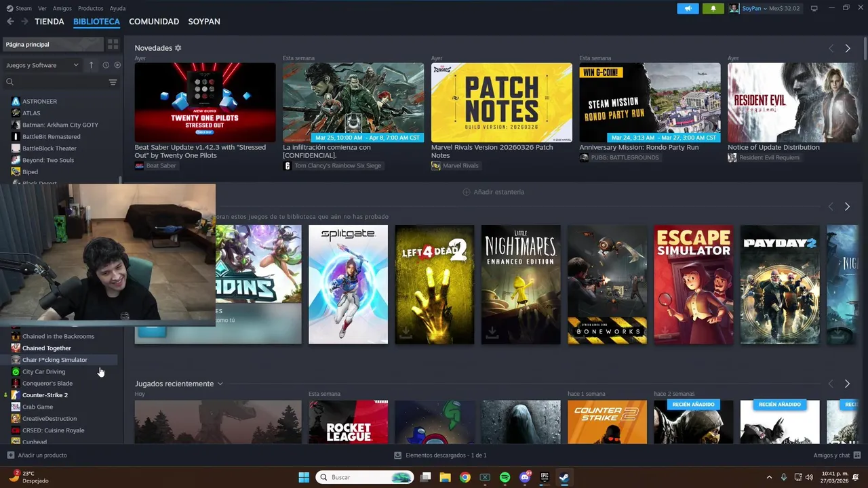Open Discord from the taskbar
868x488 pixels.
(524, 477)
